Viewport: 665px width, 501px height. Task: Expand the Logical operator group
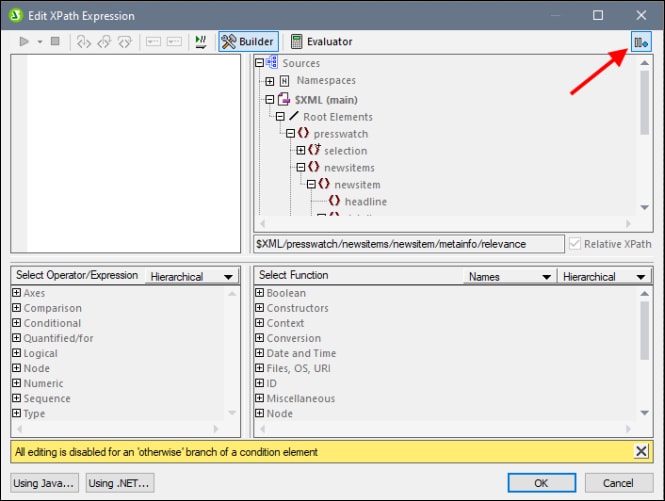pos(16,353)
